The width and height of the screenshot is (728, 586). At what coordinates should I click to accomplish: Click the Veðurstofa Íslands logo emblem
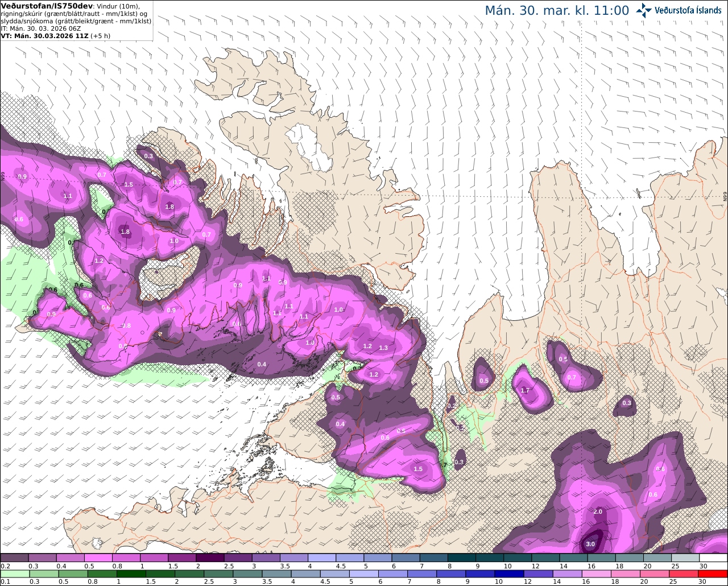coord(644,10)
